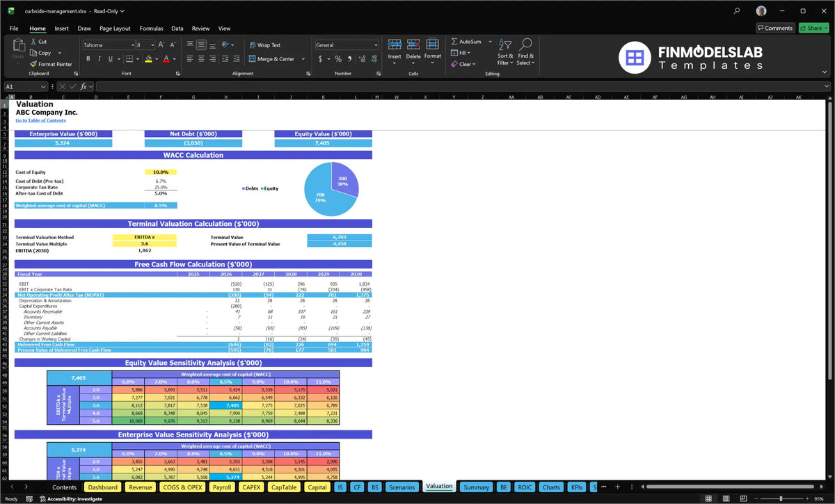Viewport: 835px width, 504px height.
Task: Click the Increase Decimal icon
Action: (x=363, y=59)
